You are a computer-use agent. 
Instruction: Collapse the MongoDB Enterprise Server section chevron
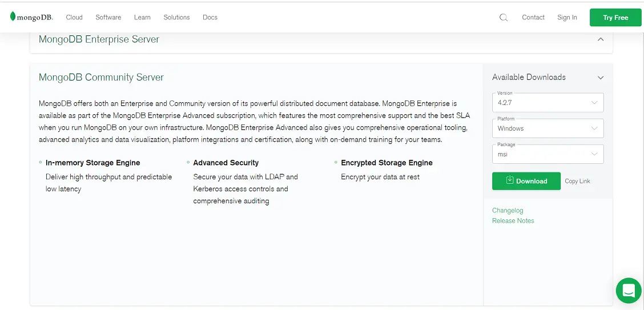click(x=601, y=39)
